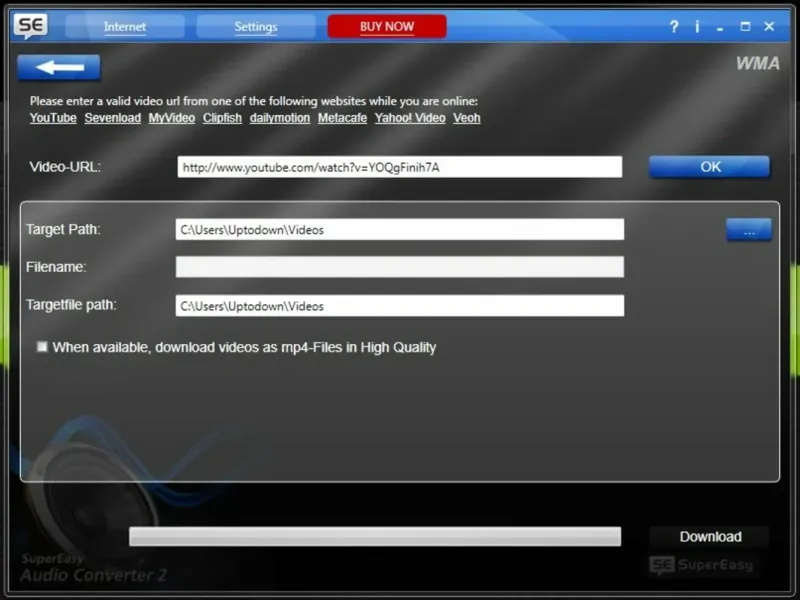
Task: Open the Clipfish link
Action: point(222,118)
